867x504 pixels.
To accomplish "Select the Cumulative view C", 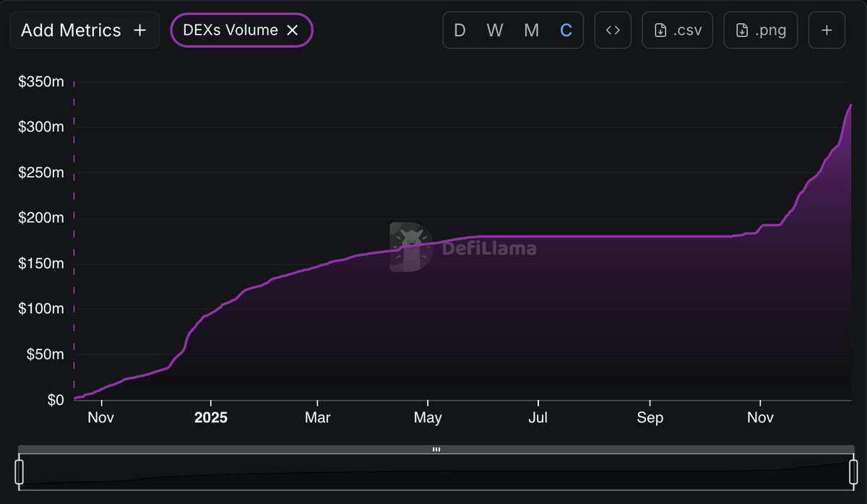I will click(566, 30).
